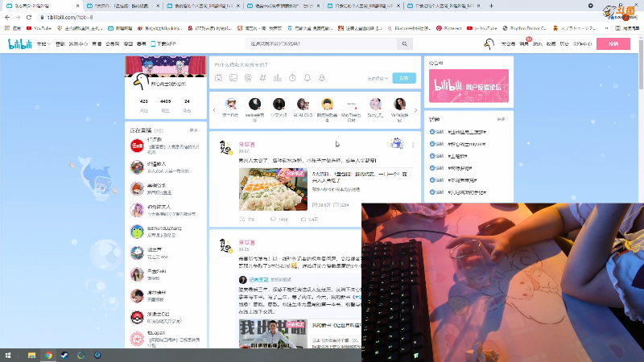Open the three-dot menu on the first post
The height and width of the screenshot is (362, 644).
[x=413, y=145]
